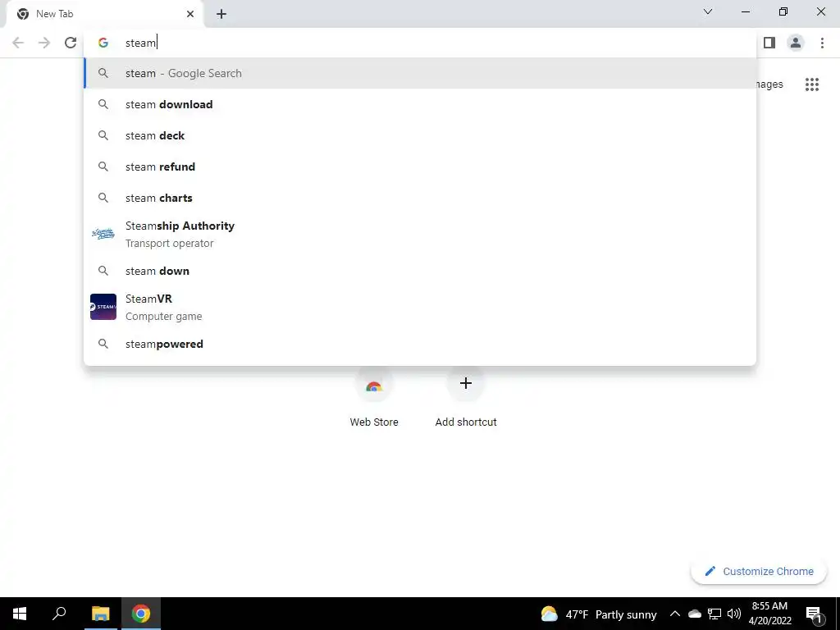Open the Google apps grid icon
Screen dimensions: 840x630
tap(812, 84)
